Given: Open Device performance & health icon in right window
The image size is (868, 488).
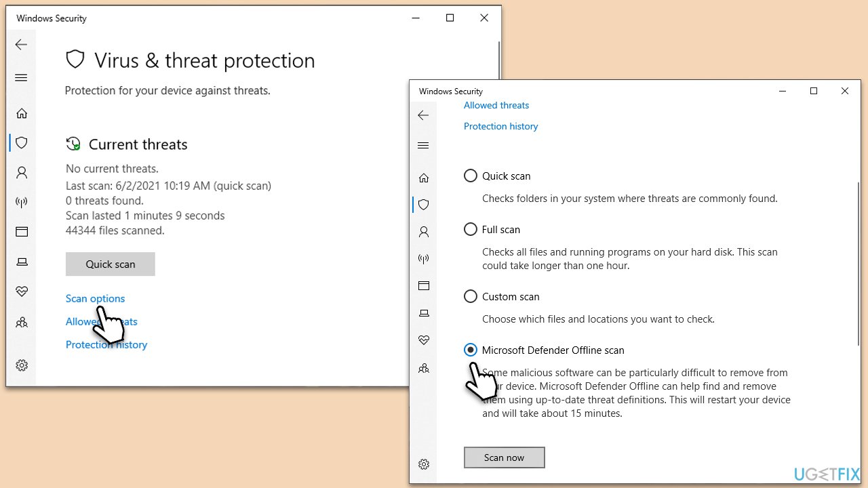Looking at the screenshot, I should 424,340.
